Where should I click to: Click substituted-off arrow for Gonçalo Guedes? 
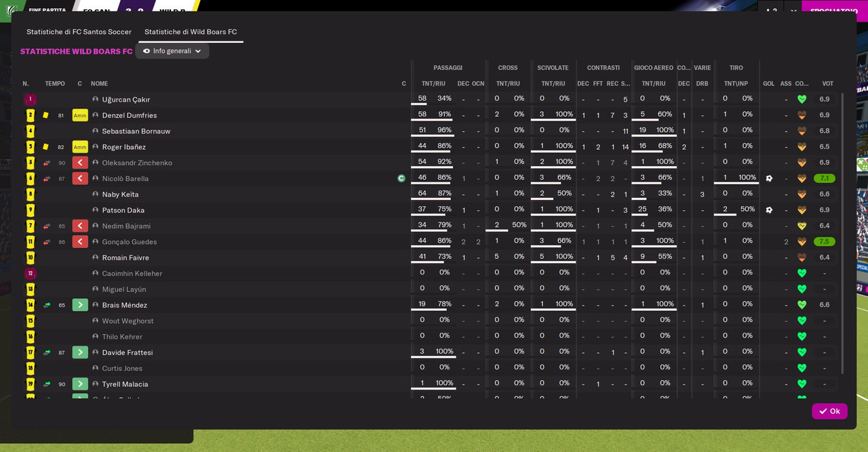click(x=80, y=242)
